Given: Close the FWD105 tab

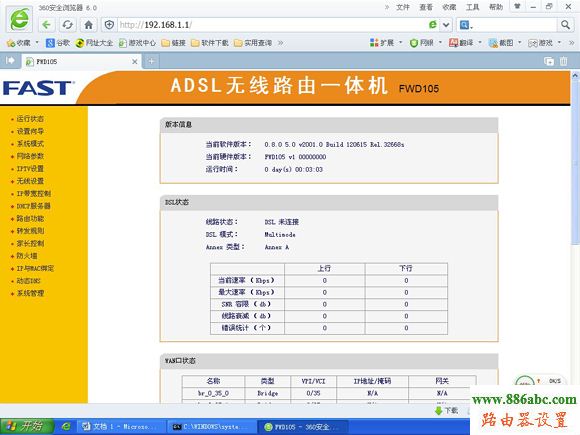Looking at the screenshot, I should [x=135, y=62].
